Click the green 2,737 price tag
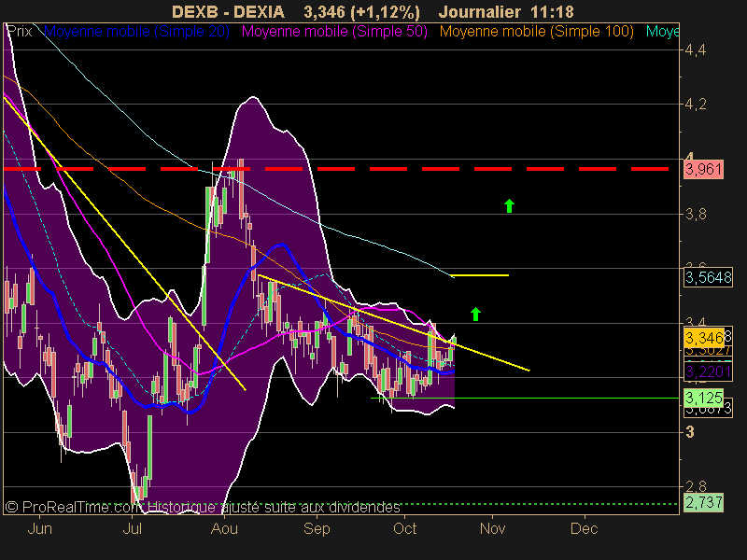The width and height of the screenshot is (747, 560). [704, 502]
